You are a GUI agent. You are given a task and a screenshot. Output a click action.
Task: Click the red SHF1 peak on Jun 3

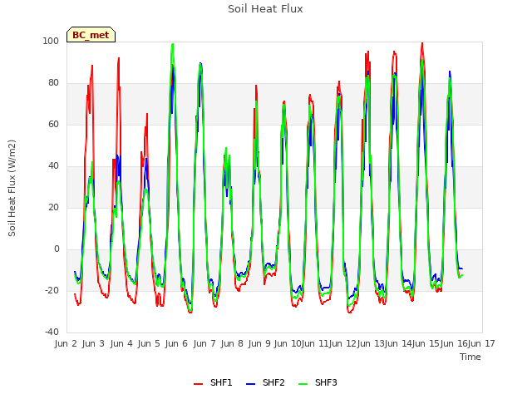click(92, 66)
